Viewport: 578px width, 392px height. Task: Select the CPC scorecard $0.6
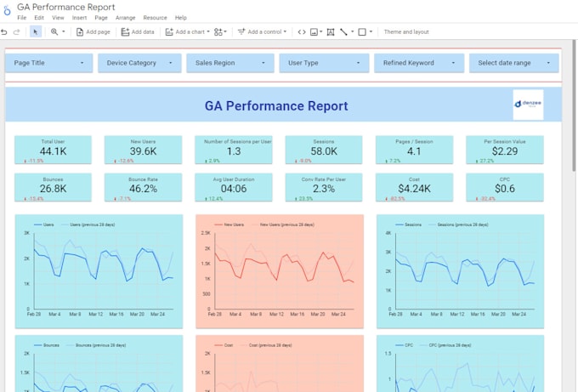(505, 187)
